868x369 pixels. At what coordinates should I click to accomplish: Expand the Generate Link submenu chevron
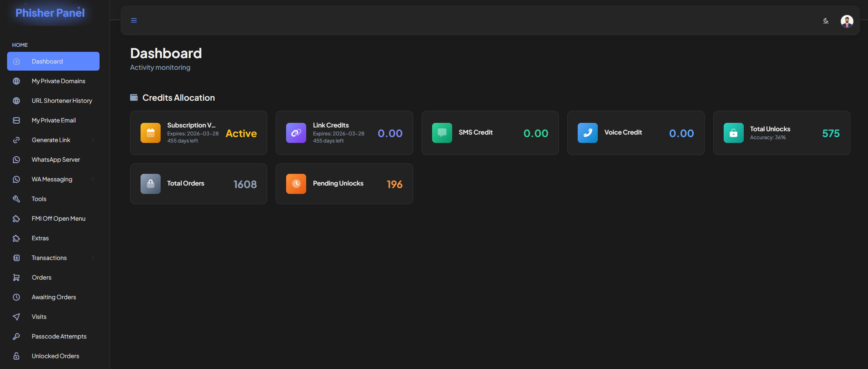[x=92, y=140]
